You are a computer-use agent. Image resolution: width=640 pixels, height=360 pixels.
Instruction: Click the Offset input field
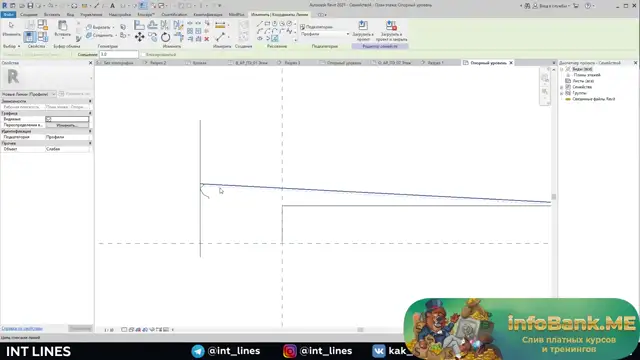(119, 54)
